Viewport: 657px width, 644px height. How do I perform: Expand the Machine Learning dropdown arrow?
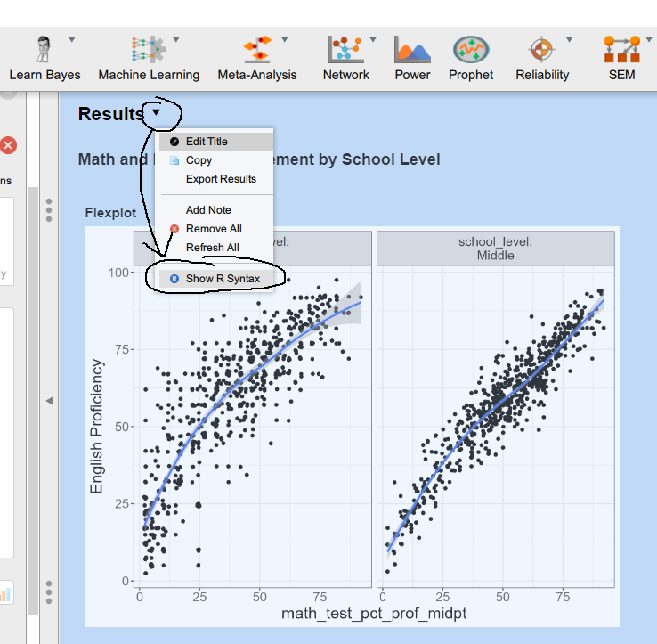coord(176,39)
